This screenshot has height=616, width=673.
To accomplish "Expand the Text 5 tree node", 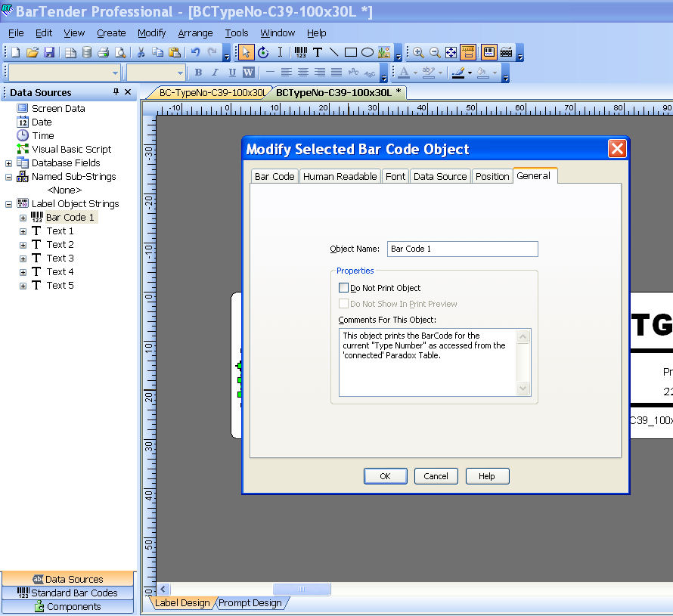I will pyautogui.click(x=23, y=286).
